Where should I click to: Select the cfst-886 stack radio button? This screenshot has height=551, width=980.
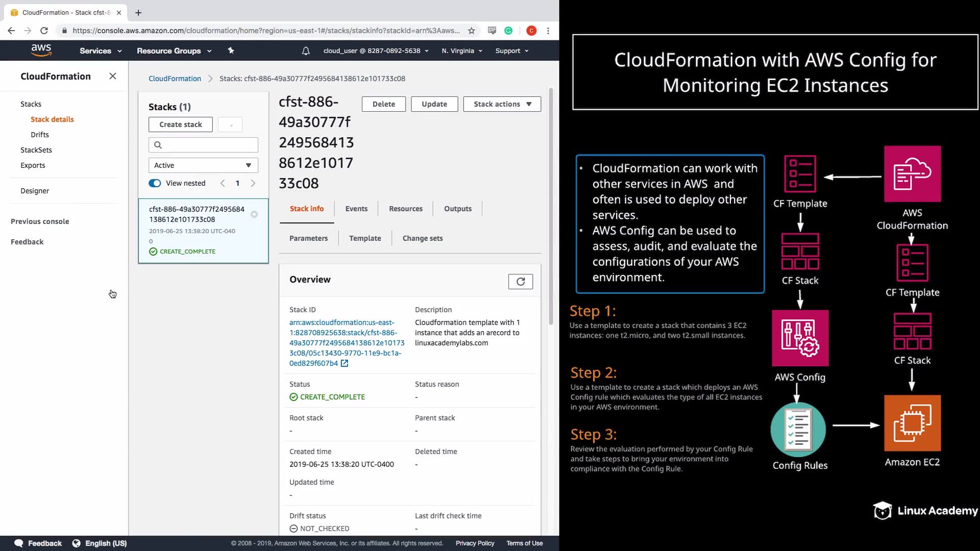254,214
